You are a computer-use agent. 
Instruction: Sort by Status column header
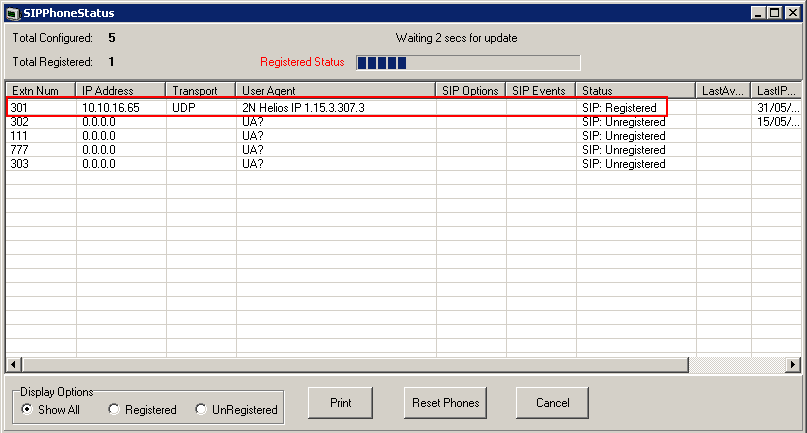tap(636, 91)
